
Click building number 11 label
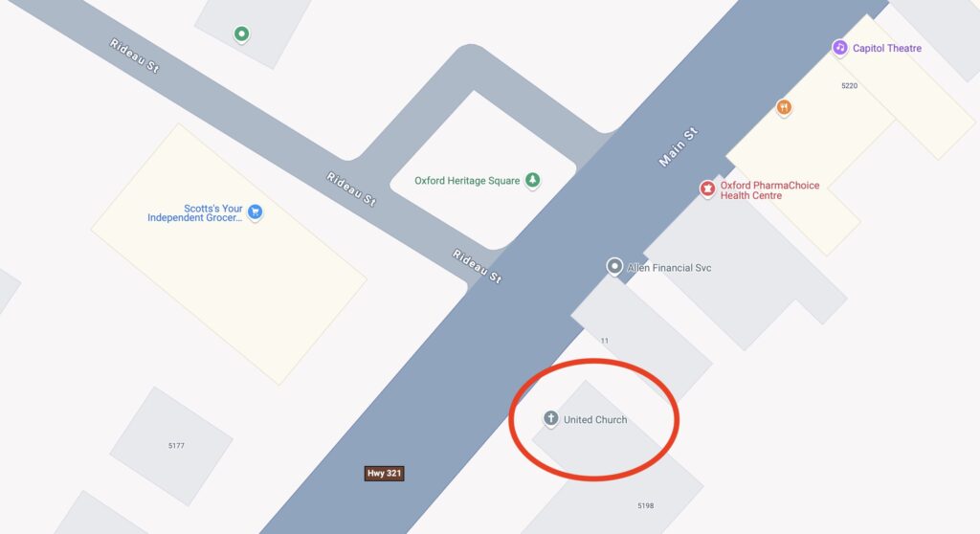(x=605, y=341)
